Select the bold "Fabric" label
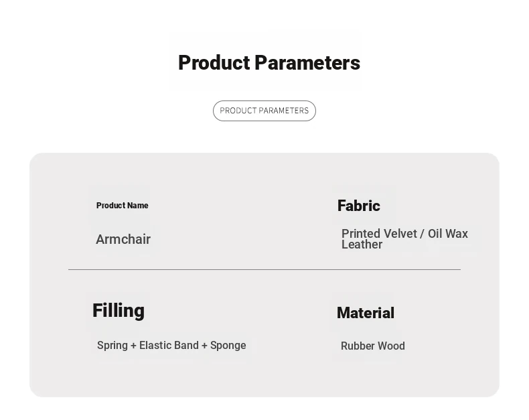529x420 pixels. [x=359, y=206]
